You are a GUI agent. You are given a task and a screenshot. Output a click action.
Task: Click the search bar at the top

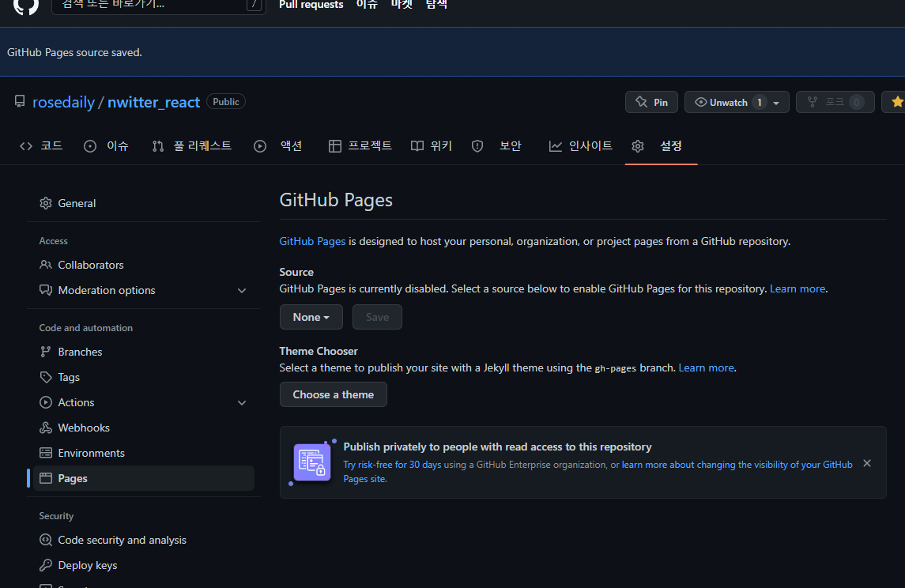coord(159,6)
